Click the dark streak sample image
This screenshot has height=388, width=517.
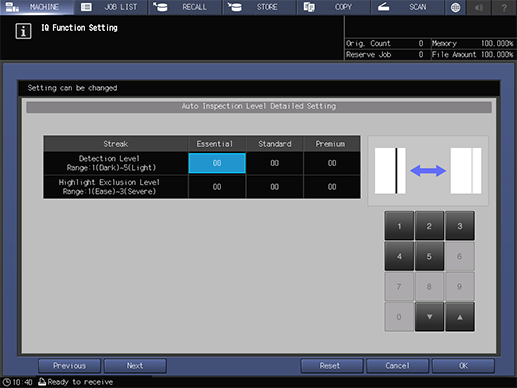pos(390,171)
